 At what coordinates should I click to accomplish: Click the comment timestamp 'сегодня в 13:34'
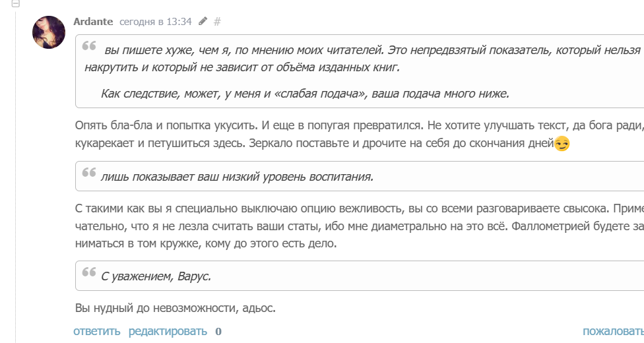156,22
